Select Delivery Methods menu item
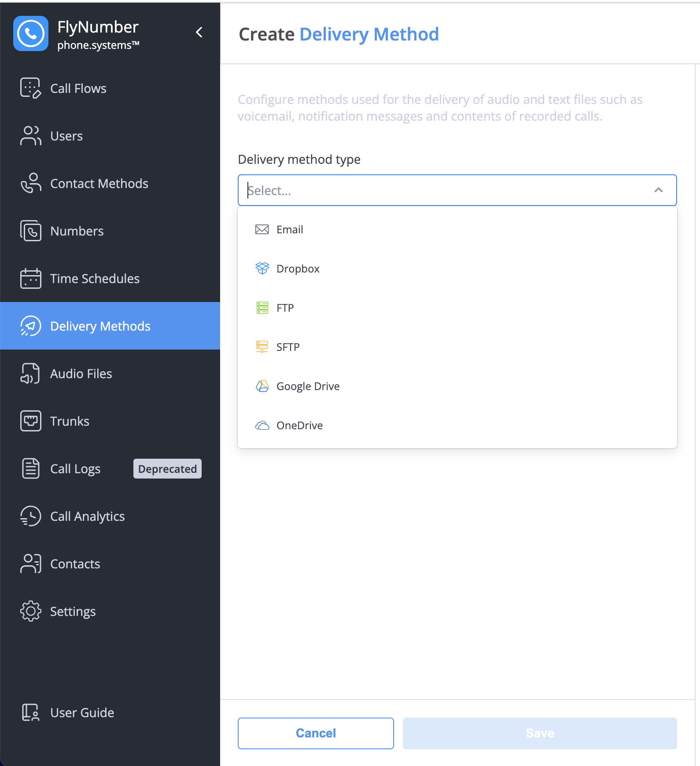 110,326
